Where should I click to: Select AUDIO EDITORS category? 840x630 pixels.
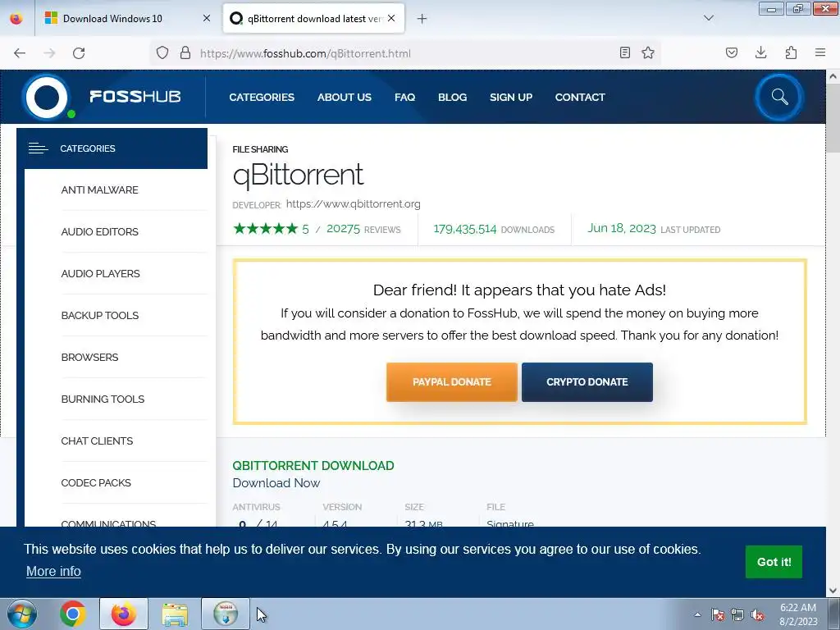[x=99, y=231]
